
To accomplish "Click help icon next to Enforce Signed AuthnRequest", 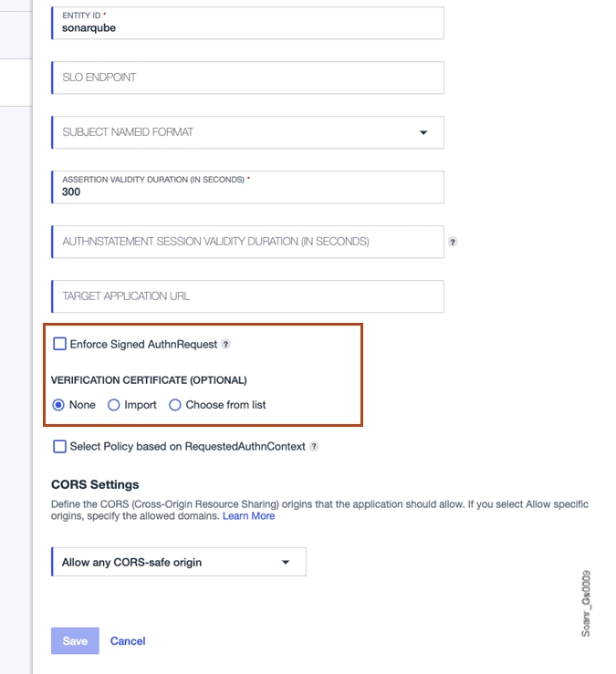I will coord(226,345).
